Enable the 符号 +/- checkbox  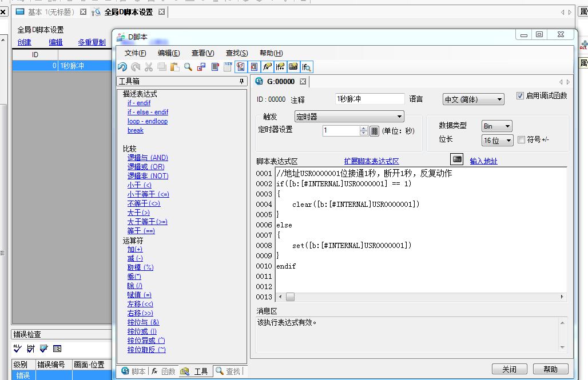[x=521, y=140]
